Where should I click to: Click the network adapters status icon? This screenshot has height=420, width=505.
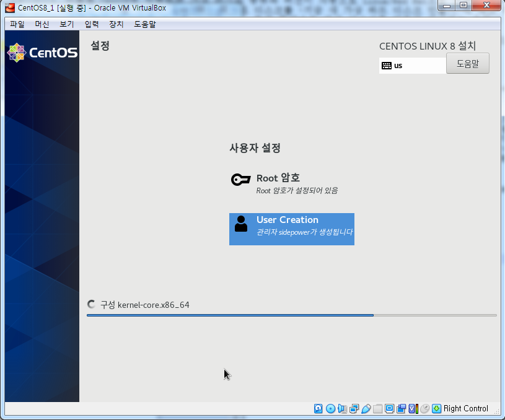(354, 409)
